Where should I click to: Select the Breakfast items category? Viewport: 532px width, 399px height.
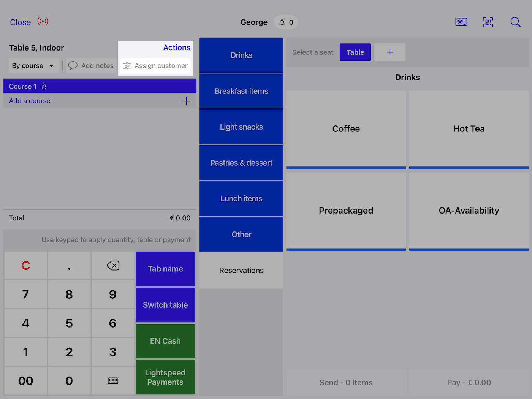pyautogui.click(x=241, y=91)
